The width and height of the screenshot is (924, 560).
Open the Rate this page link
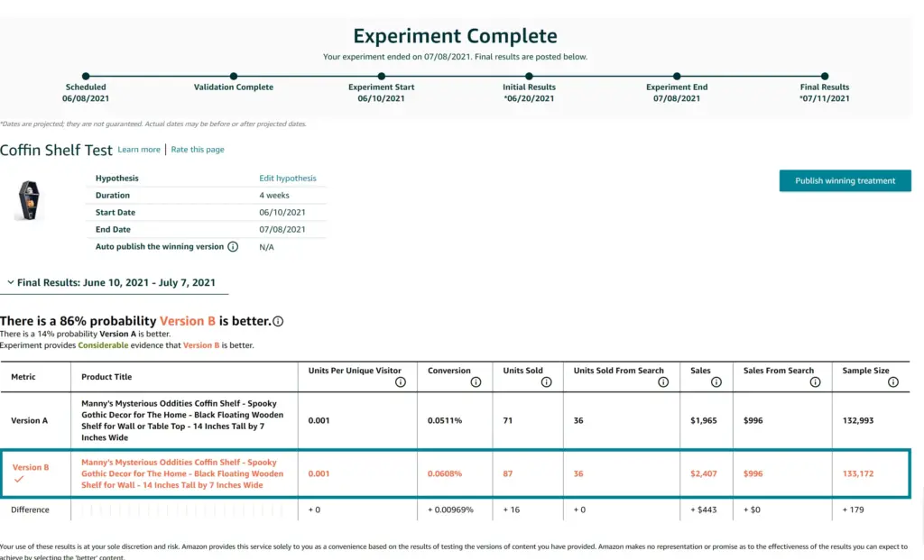click(198, 150)
